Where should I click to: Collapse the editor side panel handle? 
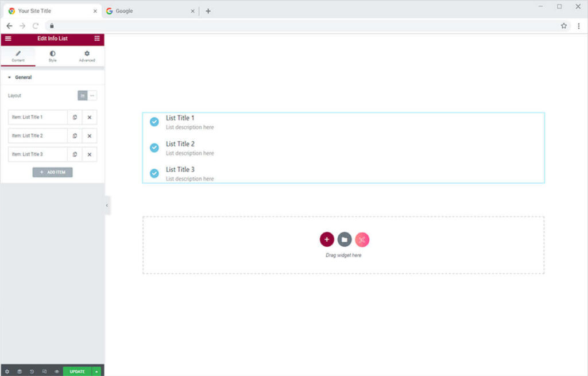click(107, 206)
